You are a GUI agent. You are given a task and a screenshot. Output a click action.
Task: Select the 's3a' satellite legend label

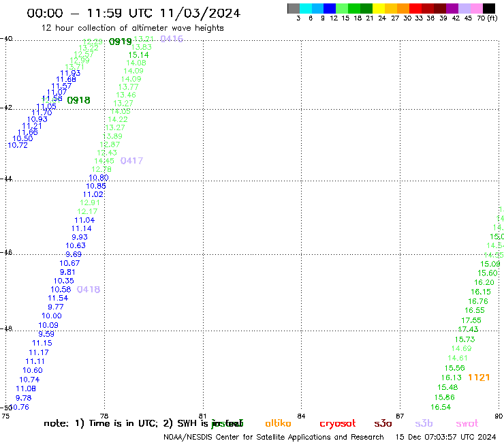point(383,424)
